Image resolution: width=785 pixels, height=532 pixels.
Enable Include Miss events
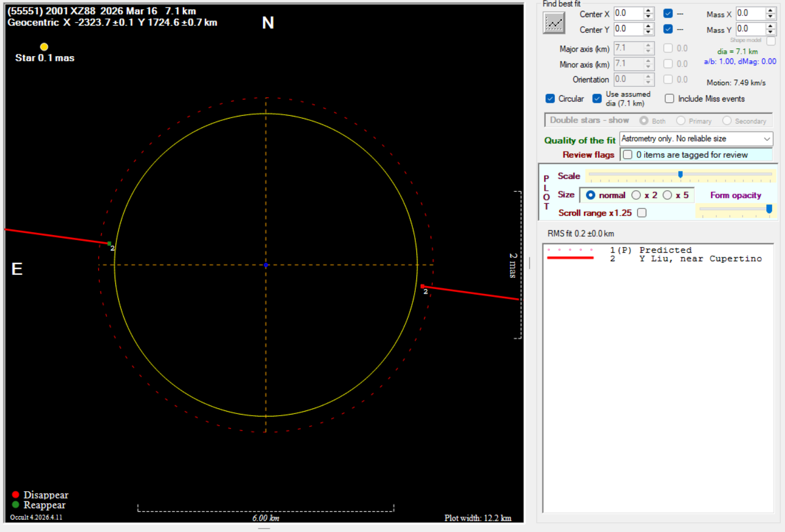click(x=670, y=99)
